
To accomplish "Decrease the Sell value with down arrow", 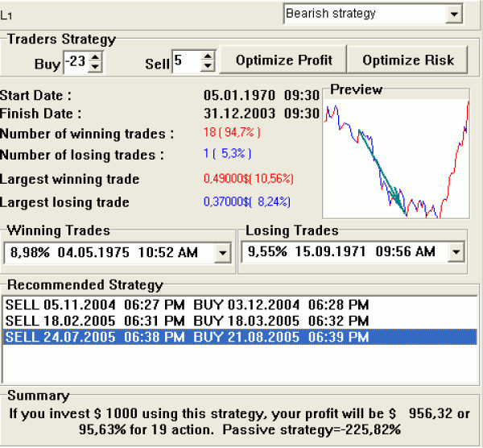I will (x=208, y=66).
